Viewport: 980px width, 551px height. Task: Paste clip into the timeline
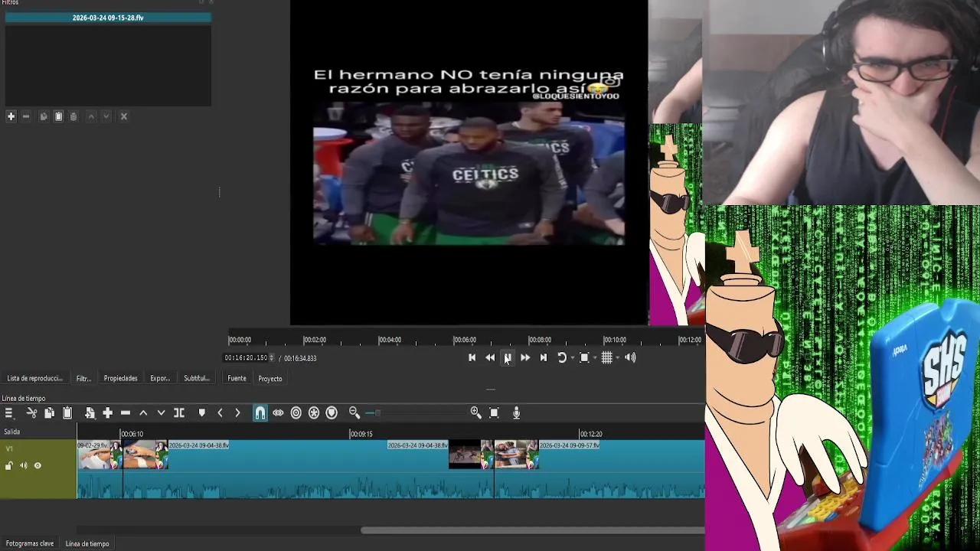67,413
